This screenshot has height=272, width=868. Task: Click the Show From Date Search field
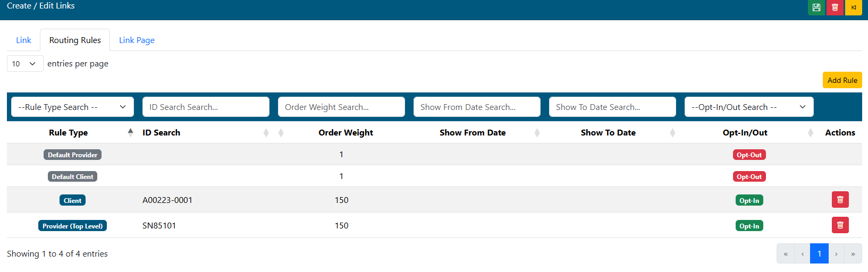coord(477,107)
